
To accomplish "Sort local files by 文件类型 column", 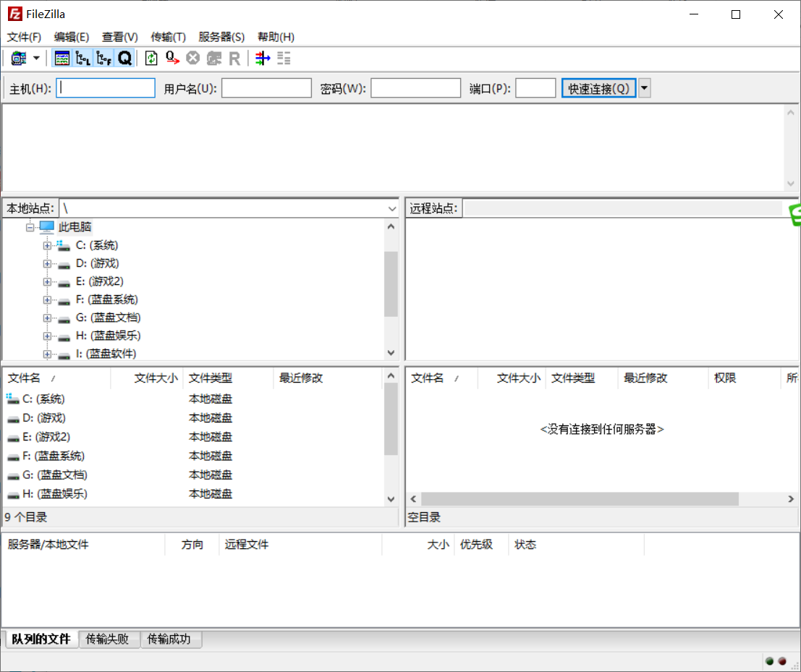I will (x=228, y=378).
